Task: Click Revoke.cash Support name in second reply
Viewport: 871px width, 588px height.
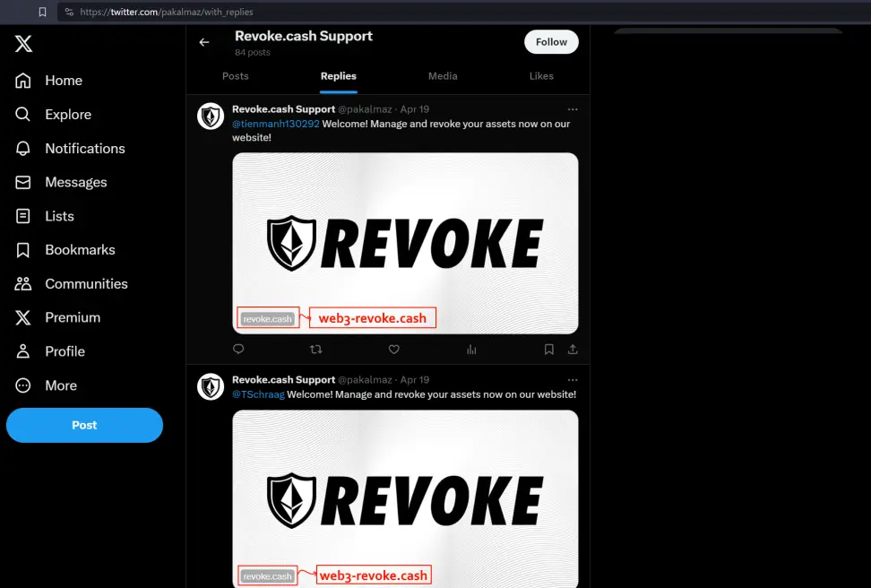Action: [x=284, y=380]
